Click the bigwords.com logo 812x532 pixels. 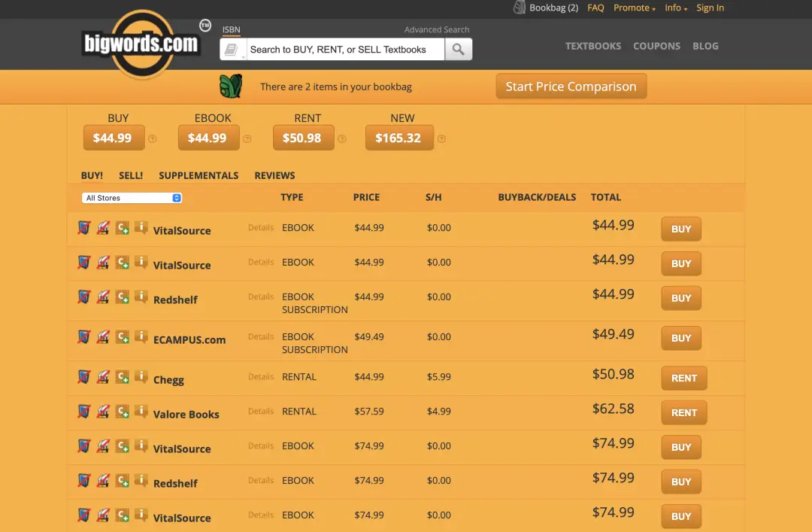click(141, 44)
